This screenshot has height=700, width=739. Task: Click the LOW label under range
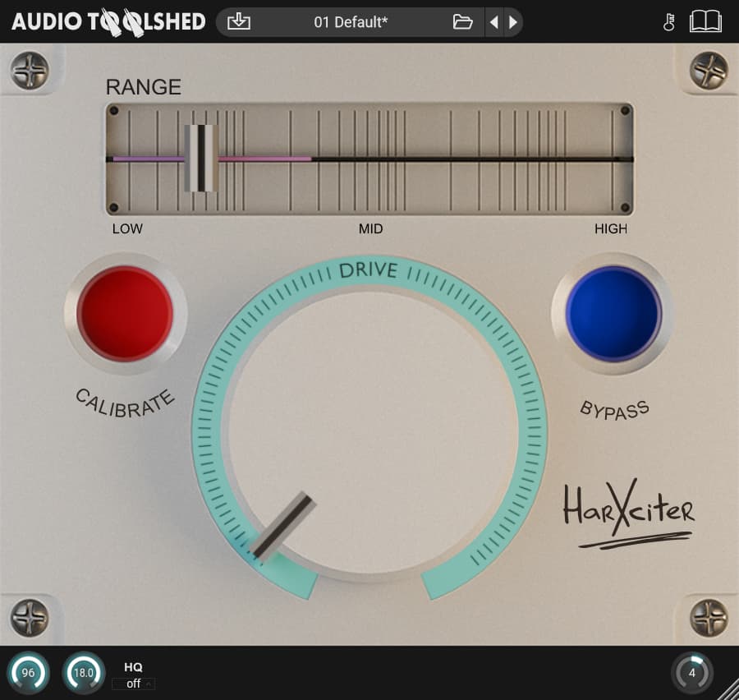(x=127, y=228)
